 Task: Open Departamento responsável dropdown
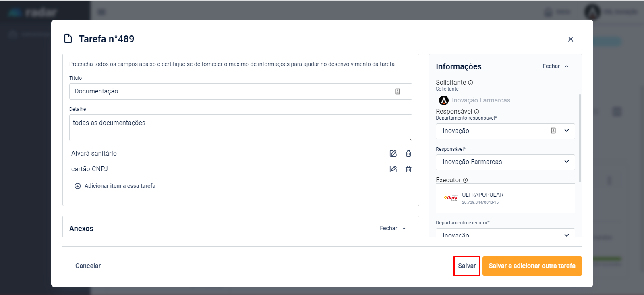click(566, 131)
